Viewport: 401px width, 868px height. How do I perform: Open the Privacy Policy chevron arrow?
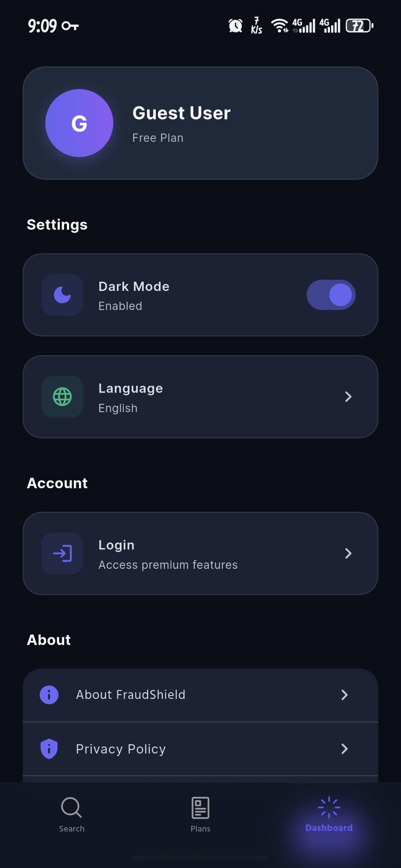344,748
